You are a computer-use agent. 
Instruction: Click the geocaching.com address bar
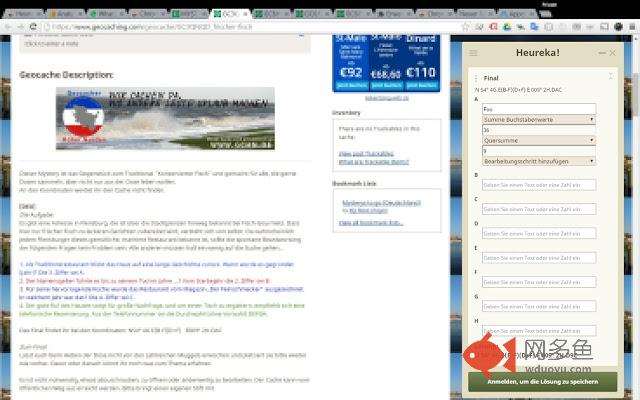click(x=253, y=27)
